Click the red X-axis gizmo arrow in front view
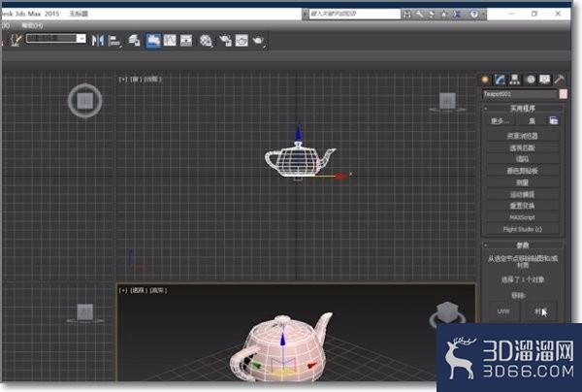The image size is (582, 392). coord(341,176)
